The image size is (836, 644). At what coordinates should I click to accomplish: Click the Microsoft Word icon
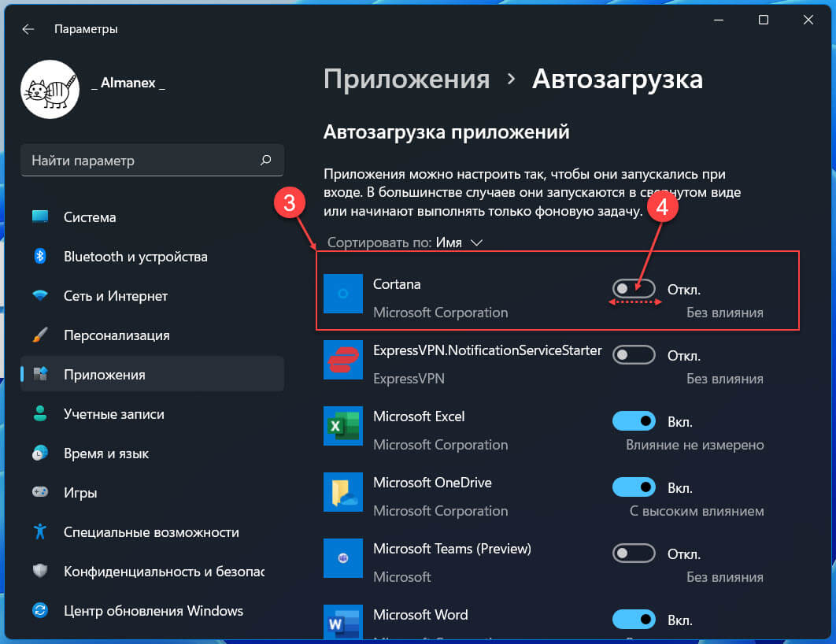click(x=343, y=622)
